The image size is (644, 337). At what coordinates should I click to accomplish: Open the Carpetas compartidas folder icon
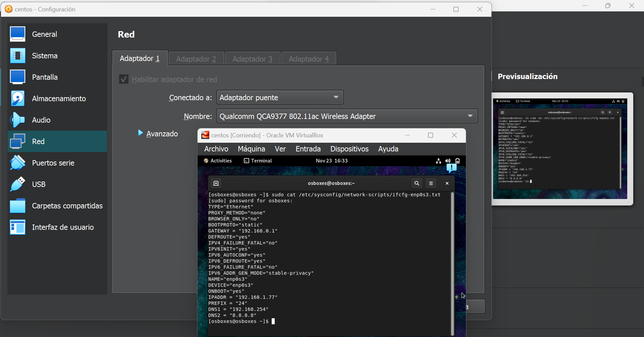[x=17, y=206]
